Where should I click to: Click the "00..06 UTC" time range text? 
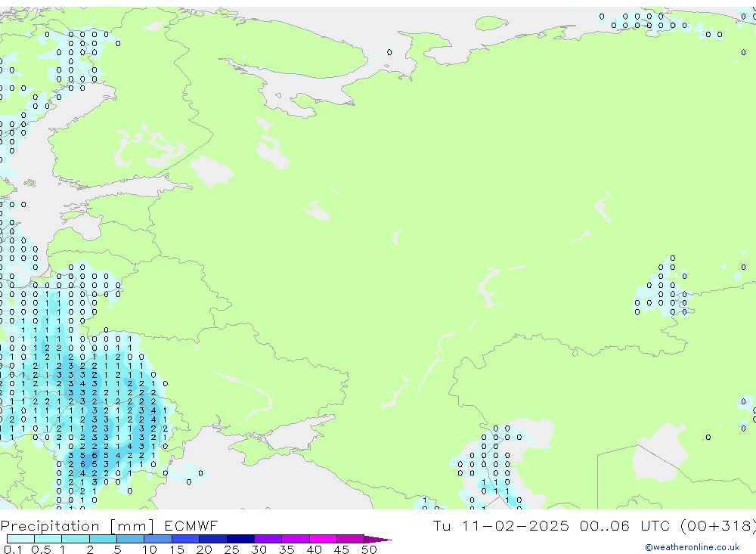click(x=627, y=525)
